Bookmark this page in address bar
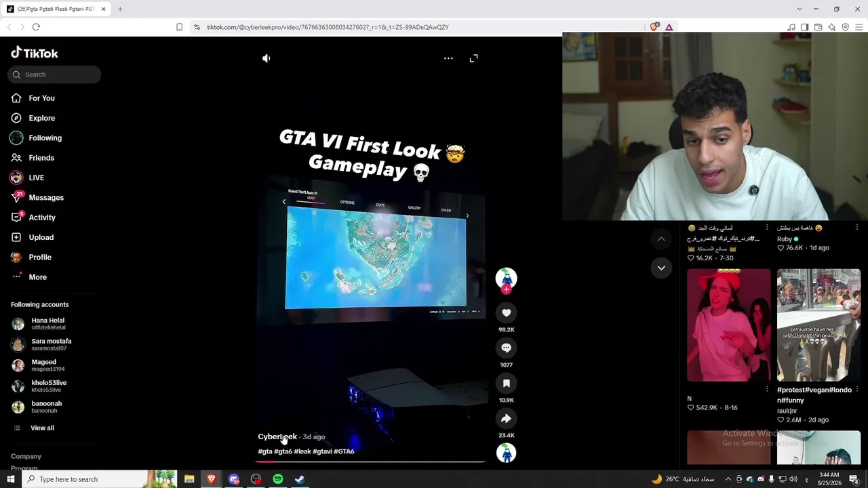 tap(179, 27)
